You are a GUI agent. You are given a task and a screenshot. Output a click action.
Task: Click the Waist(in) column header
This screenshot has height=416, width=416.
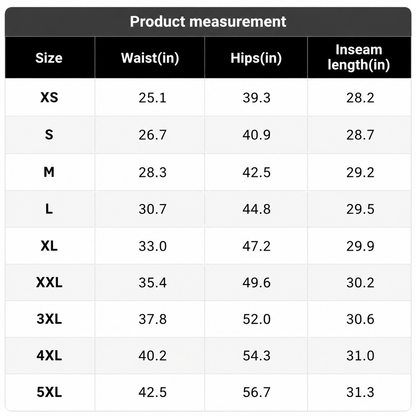150,58
